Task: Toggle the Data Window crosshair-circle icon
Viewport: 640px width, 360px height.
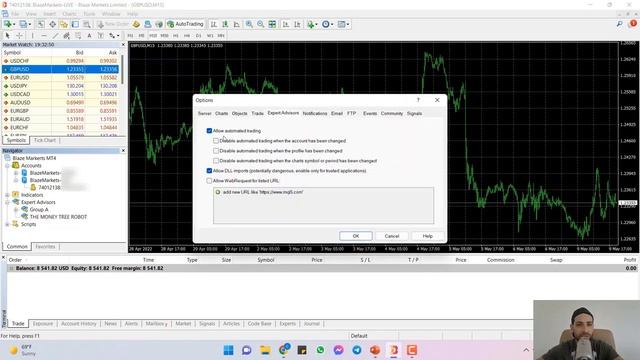Action: point(53,24)
